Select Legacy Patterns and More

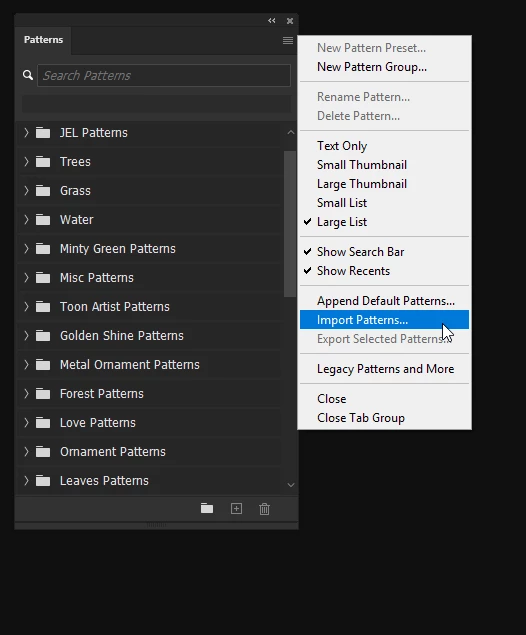point(384,369)
